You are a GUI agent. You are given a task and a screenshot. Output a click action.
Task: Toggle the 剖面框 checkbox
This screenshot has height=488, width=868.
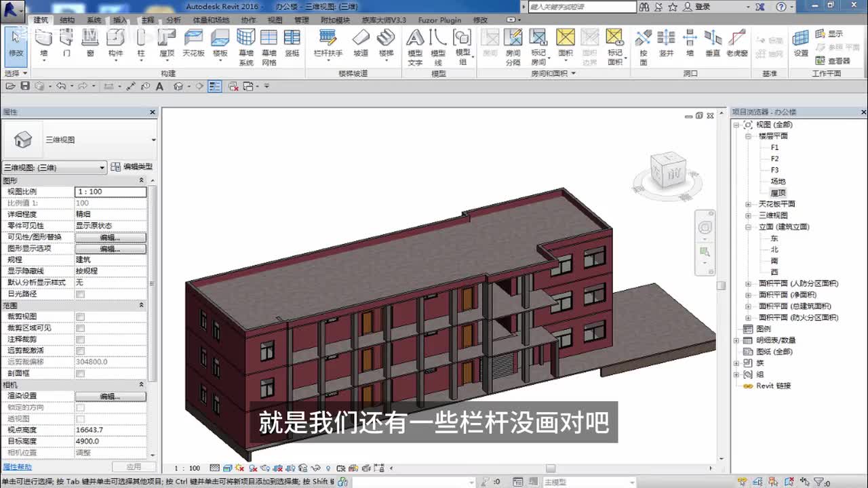click(x=81, y=373)
